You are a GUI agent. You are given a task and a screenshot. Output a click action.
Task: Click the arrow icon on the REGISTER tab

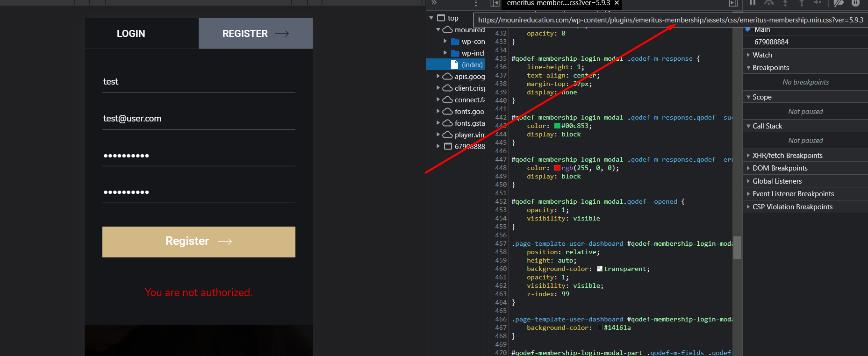tap(281, 34)
